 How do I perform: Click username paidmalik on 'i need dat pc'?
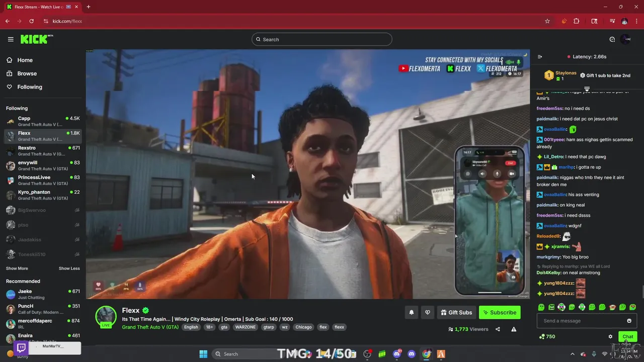coord(547,119)
